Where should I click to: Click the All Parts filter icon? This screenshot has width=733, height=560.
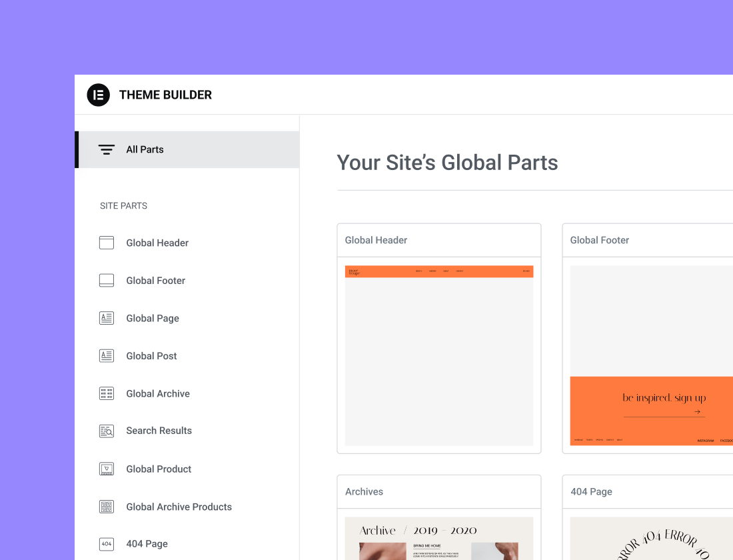(107, 149)
